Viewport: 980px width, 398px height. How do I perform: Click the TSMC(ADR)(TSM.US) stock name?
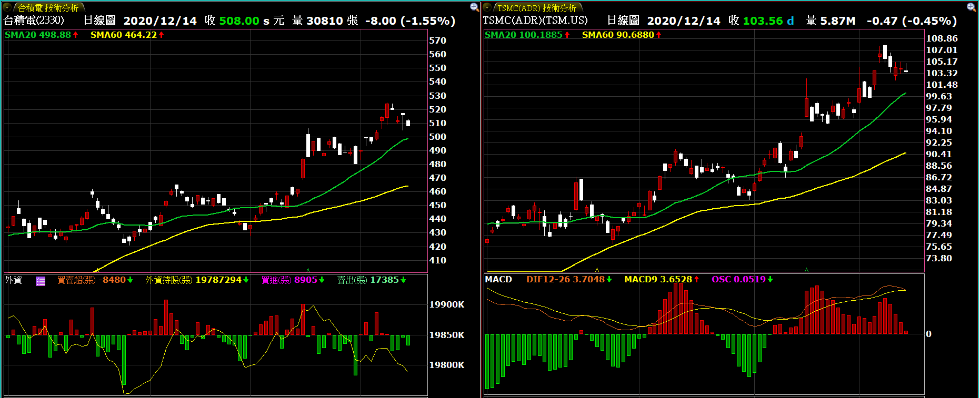(535, 21)
